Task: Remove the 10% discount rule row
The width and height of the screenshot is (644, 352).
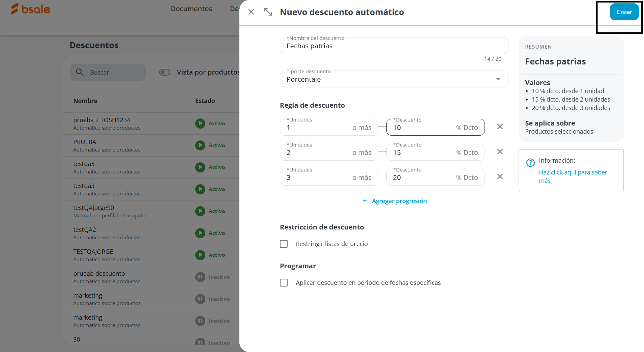Action: point(500,127)
